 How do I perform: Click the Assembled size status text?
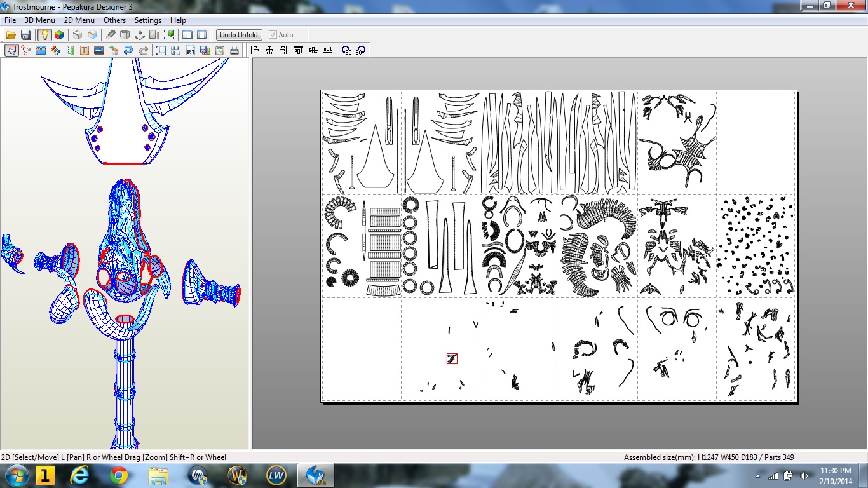coord(709,457)
